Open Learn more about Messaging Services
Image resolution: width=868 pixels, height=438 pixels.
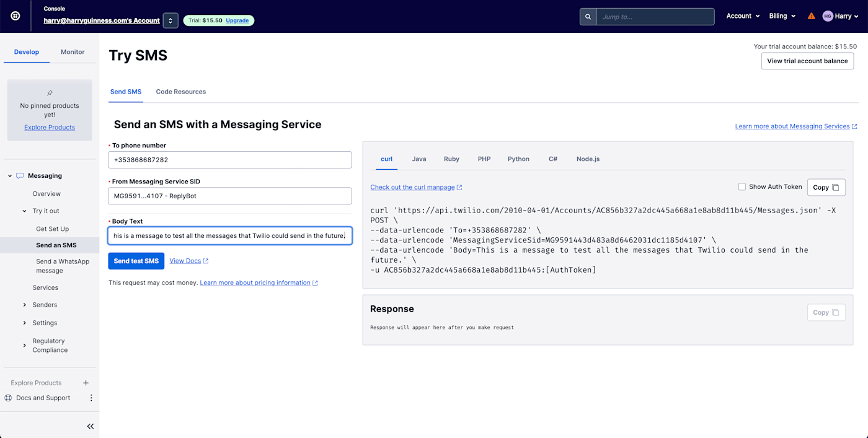(x=792, y=126)
